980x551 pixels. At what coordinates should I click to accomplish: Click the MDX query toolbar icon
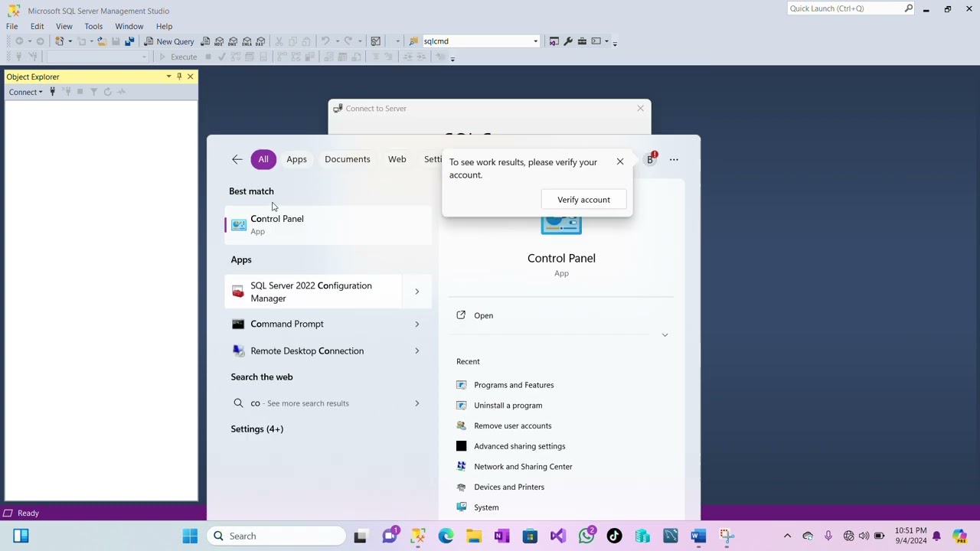tap(220, 41)
